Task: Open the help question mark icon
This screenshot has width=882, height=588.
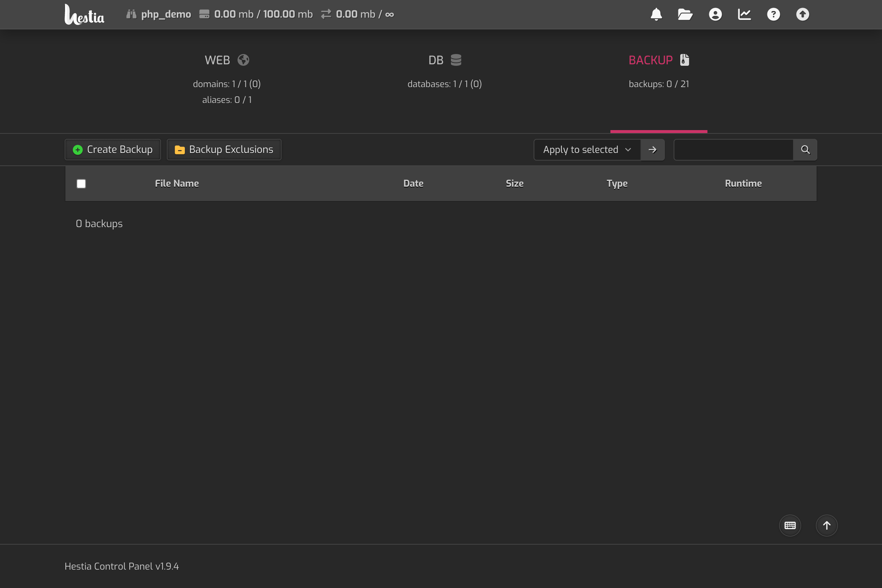Action: click(773, 14)
